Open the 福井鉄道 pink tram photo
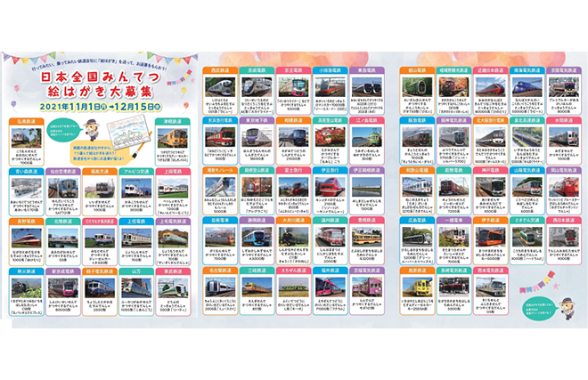Viewport: 588px width, 380px height. [x=331, y=287]
